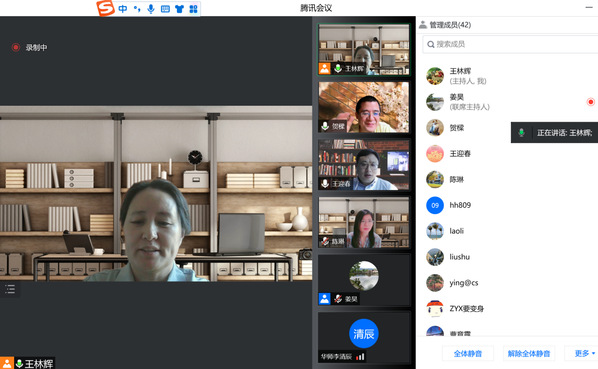Open the Sogou toolbox grid icon
Screen dimensions: 598x369
pos(193,9)
